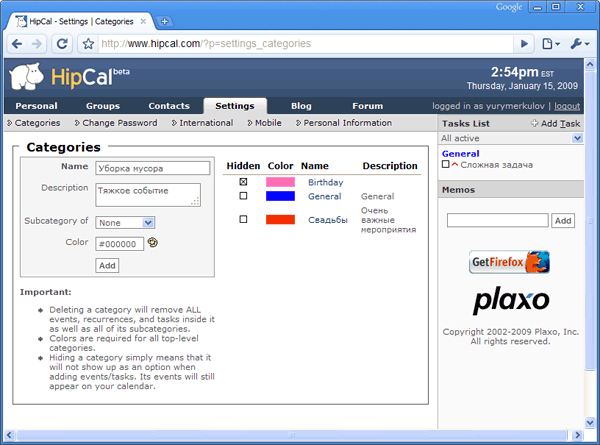Click the pink Birthday color swatch
Viewport: 600px width, 445px height.
[x=280, y=182]
